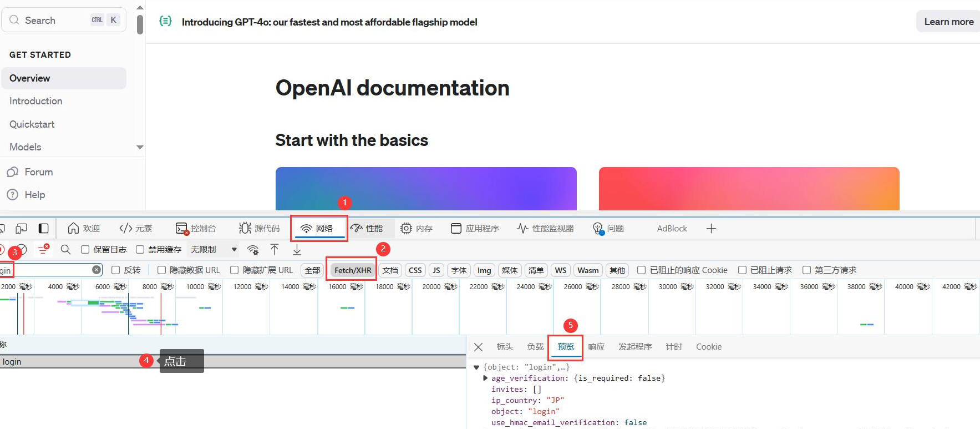This screenshot has height=429, width=980.
Task: Select the Fetch/XHR filter button
Action: tap(353, 270)
